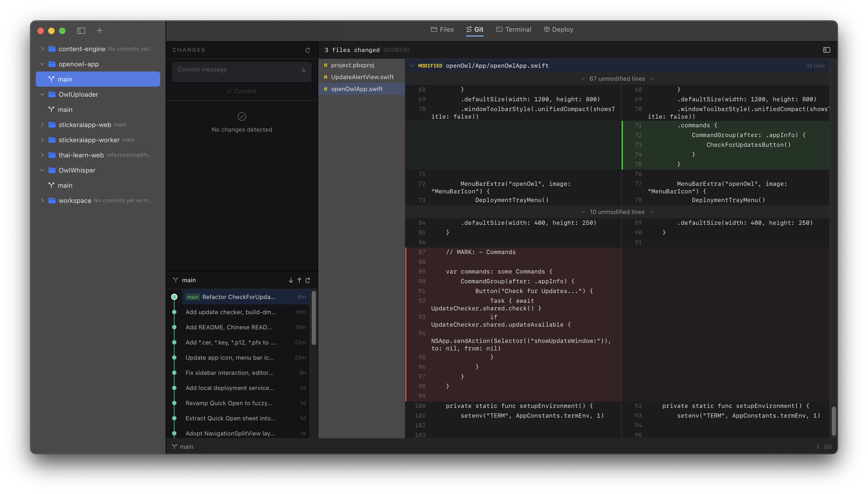Screen dimensions: 868x494
Task: Pull commits with down arrow icon
Action: (291, 280)
